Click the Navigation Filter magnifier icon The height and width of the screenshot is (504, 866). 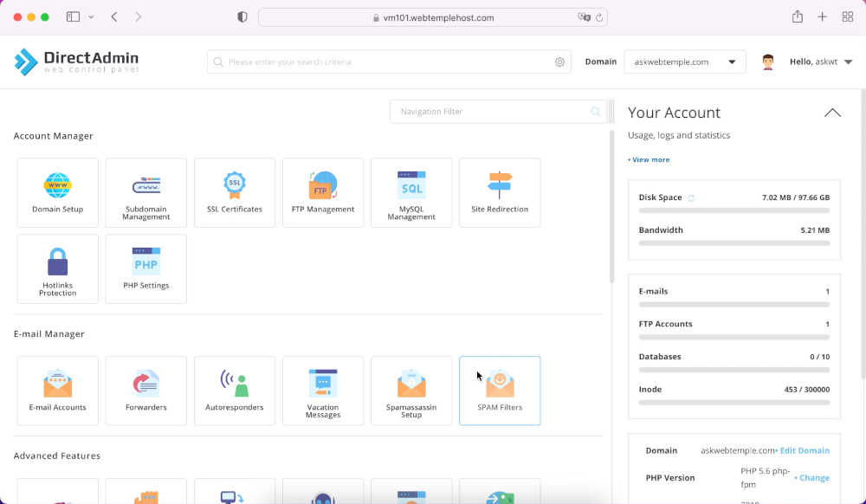pos(596,112)
